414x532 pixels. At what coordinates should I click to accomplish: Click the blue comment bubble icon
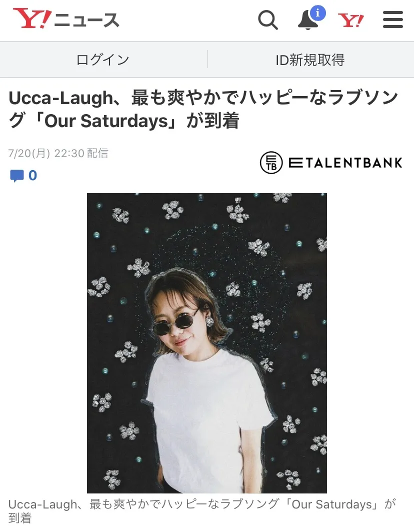coord(17,176)
